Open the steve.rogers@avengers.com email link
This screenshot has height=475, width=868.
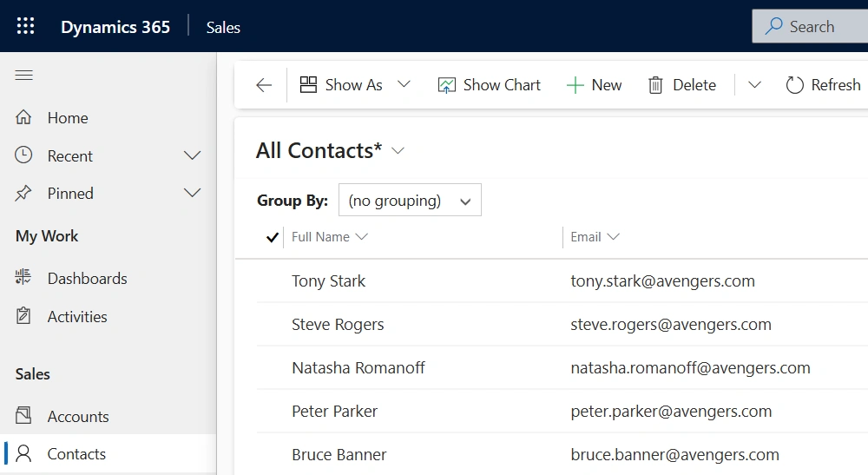click(x=670, y=325)
